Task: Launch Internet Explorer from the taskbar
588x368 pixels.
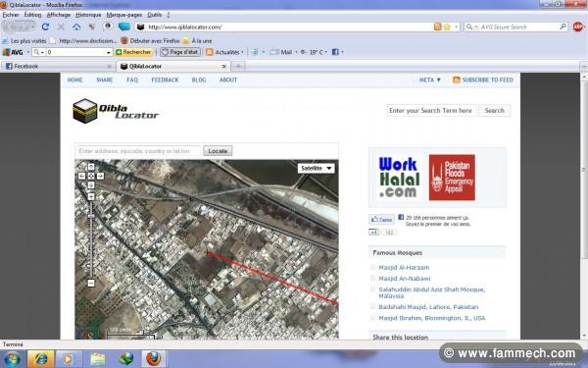Action: point(40,359)
